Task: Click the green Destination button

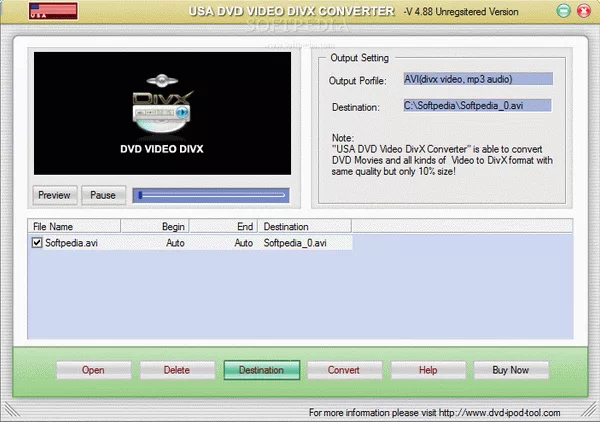Action: (x=262, y=370)
